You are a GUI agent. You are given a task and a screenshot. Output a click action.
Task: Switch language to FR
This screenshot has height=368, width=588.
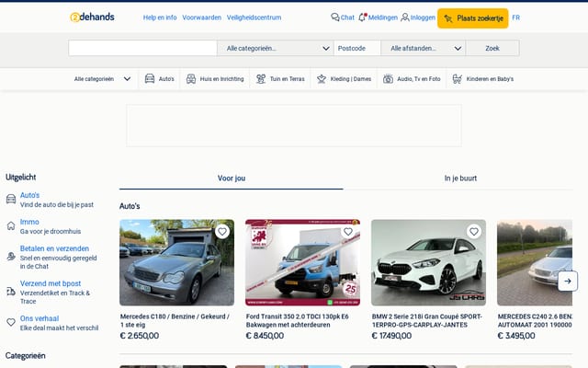tap(516, 17)
